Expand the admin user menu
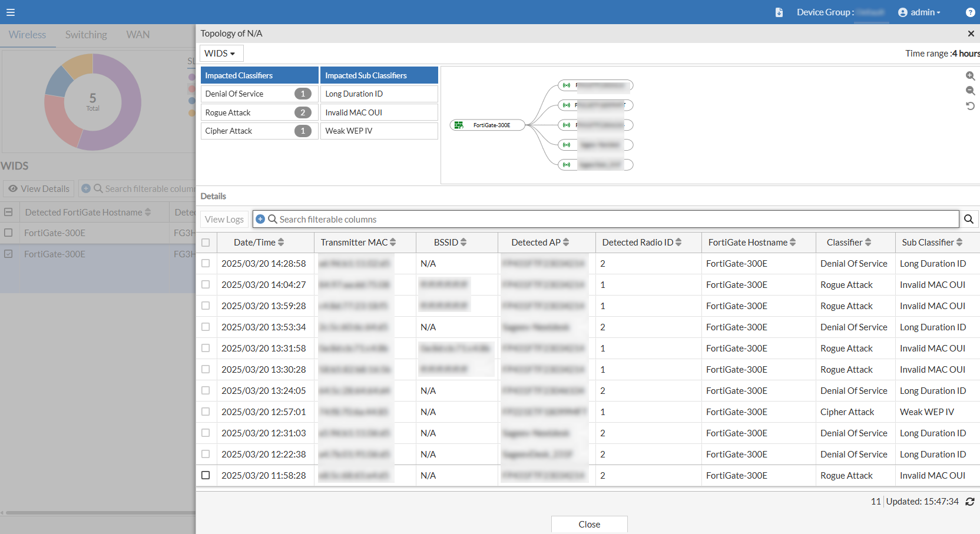Viewport: 980px width, 534px height. tap(919, 12)
